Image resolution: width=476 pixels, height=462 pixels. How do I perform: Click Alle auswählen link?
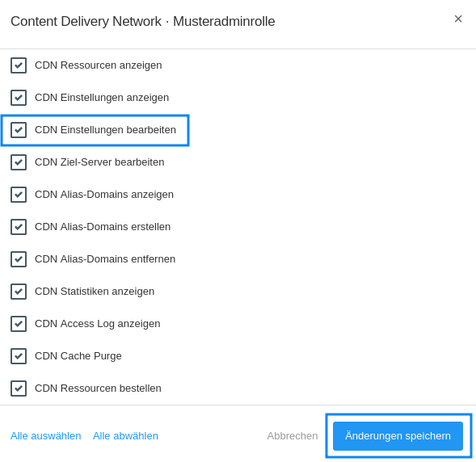click(46, 436)
